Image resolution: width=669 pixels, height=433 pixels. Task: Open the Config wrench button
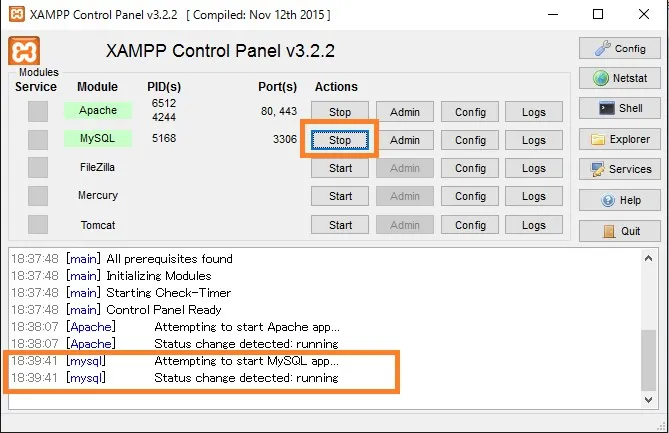(620, 48)
